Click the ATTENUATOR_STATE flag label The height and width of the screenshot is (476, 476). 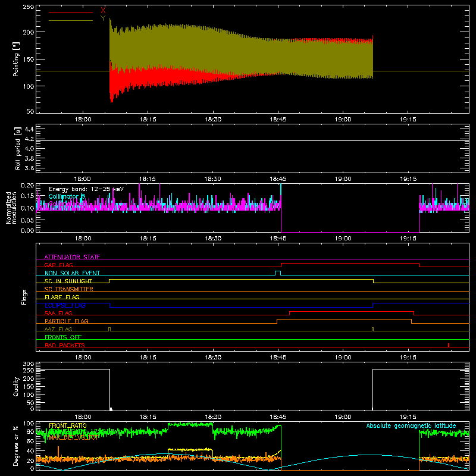coord(72,257)
